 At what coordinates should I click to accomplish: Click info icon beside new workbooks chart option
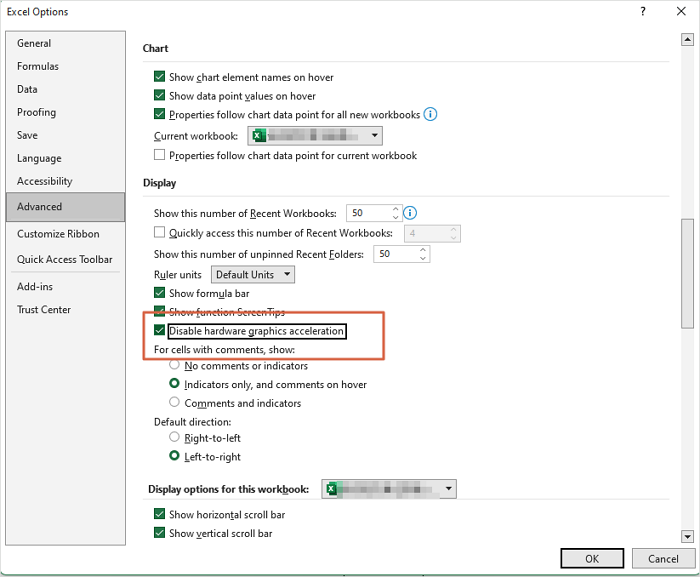tap(431, 115)
